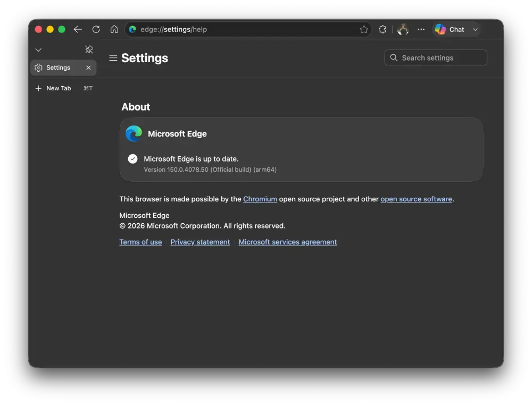Click the red close window button
This screenshot has height=405, width=532.
pyautogui.click(x=38, y=29)
